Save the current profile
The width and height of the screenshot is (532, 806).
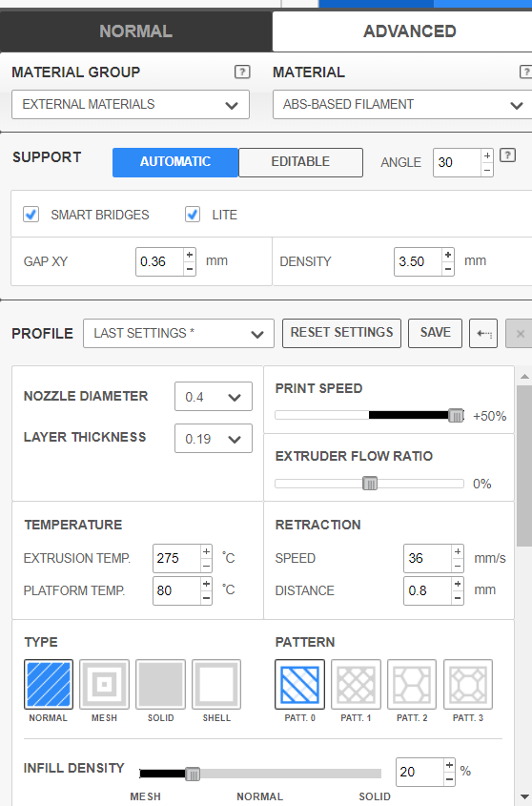tap(436, 333)
